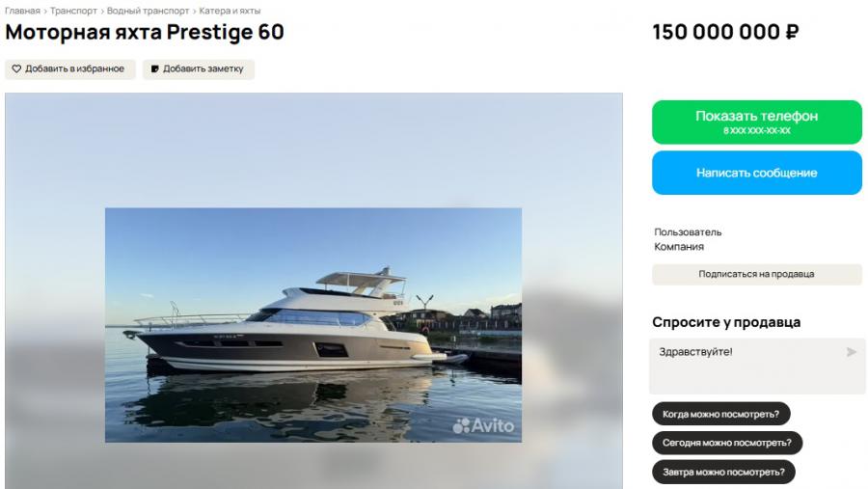Focus the Здравствуйте! message input field

click(x=757, y=367)
